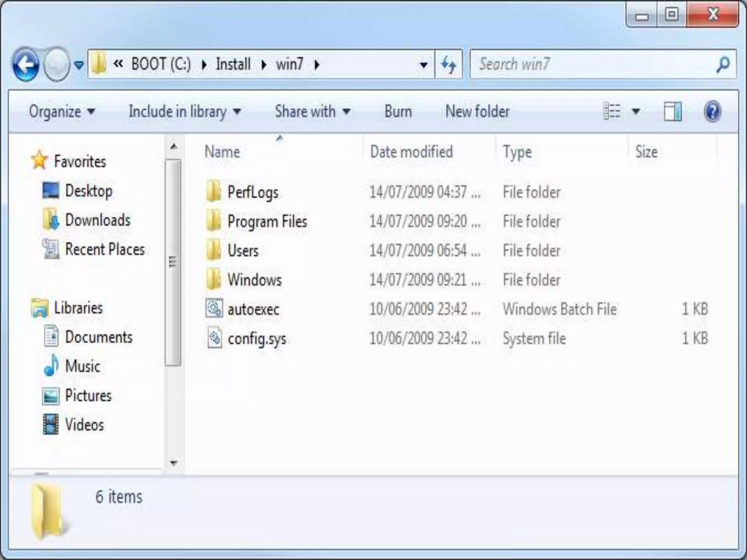Click the Program Files name

pos(267,222)
